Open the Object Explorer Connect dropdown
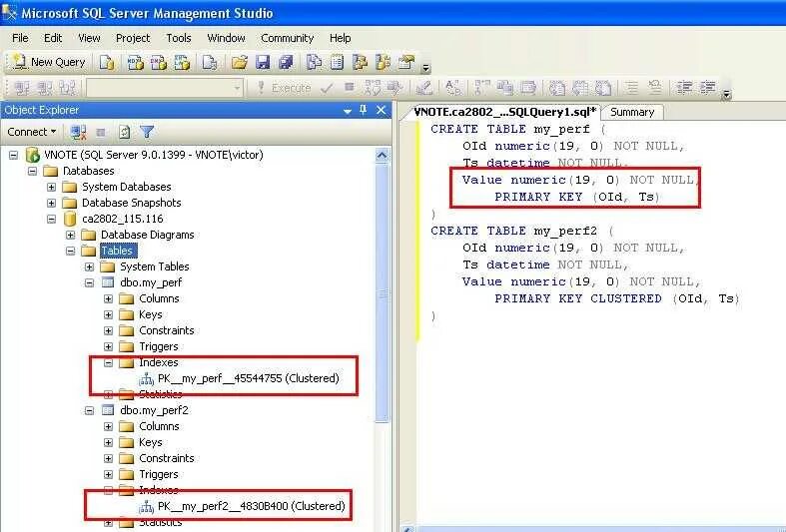Screen dimensions: 786x532 (32, 132)
